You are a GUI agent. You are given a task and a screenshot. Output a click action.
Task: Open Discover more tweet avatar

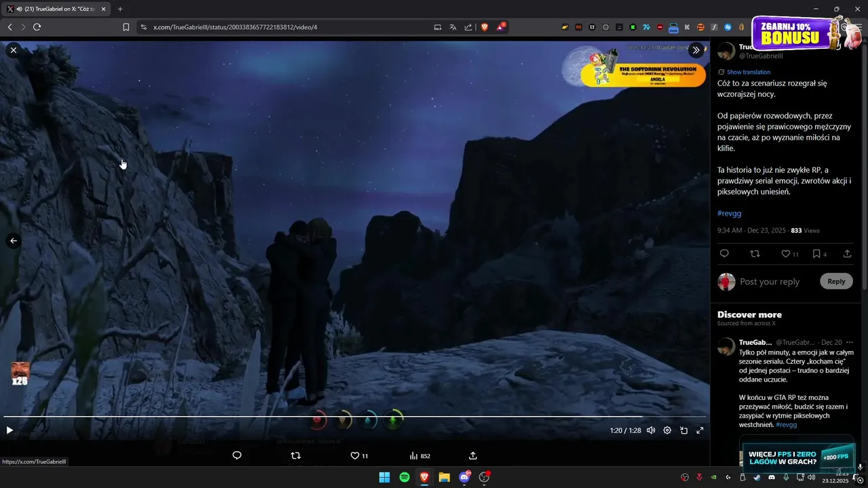(x=726, y=346)
